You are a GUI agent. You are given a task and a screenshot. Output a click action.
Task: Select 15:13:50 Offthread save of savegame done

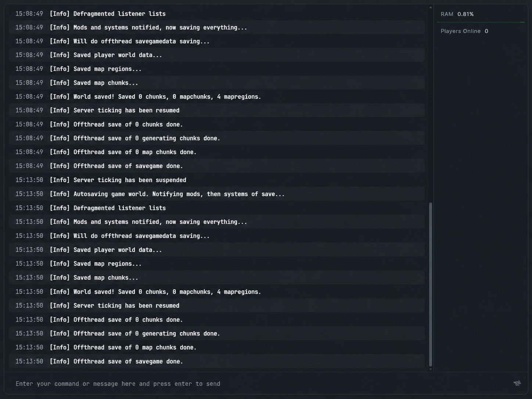(x=217, y=361)
